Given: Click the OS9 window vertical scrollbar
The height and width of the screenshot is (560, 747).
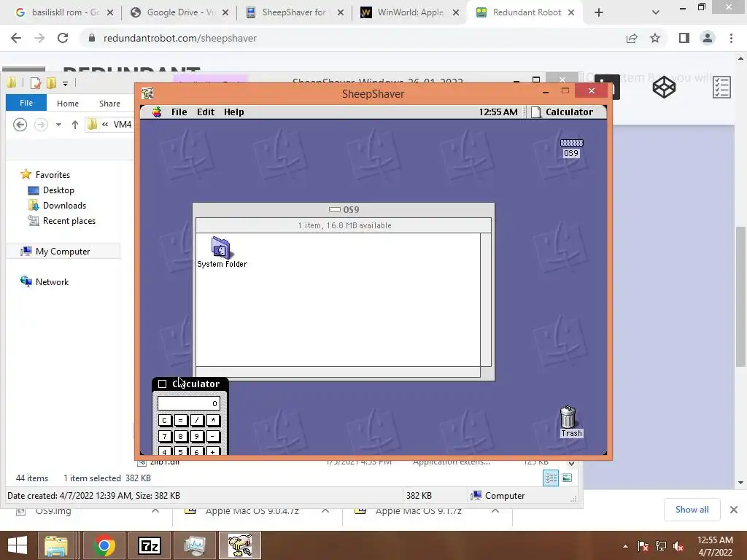Looking at the screenshot, I should (x=486, y=300).
